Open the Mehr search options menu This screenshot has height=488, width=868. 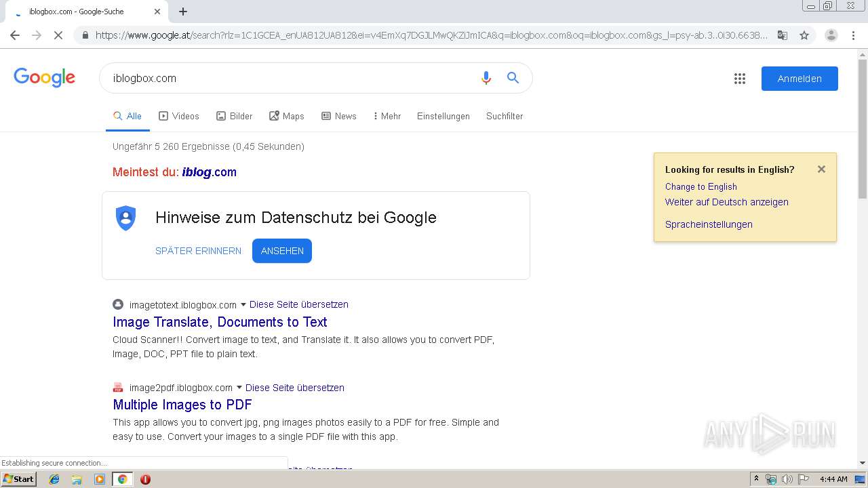click(x=387, y=116)
